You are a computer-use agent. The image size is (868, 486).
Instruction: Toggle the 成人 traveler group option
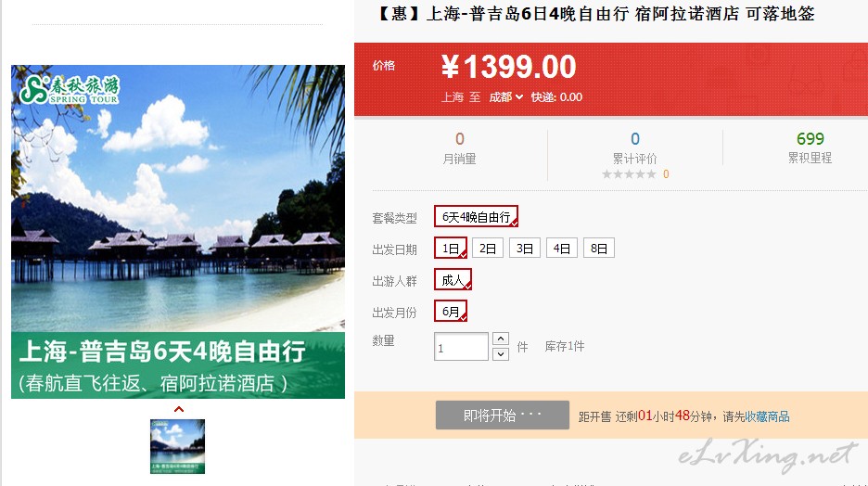[x=453, y=279]
